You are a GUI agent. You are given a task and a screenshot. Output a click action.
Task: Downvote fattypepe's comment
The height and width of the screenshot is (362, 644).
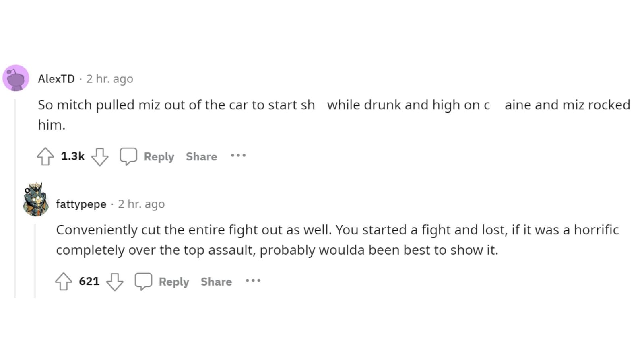point(115,282)
